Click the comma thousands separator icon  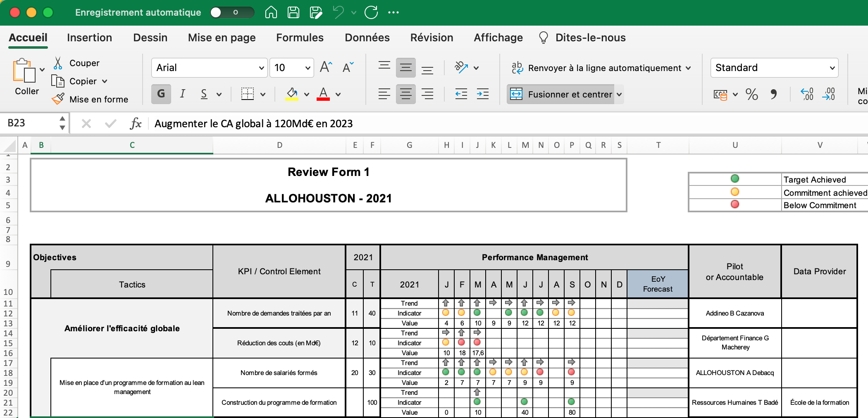(774, 94)
